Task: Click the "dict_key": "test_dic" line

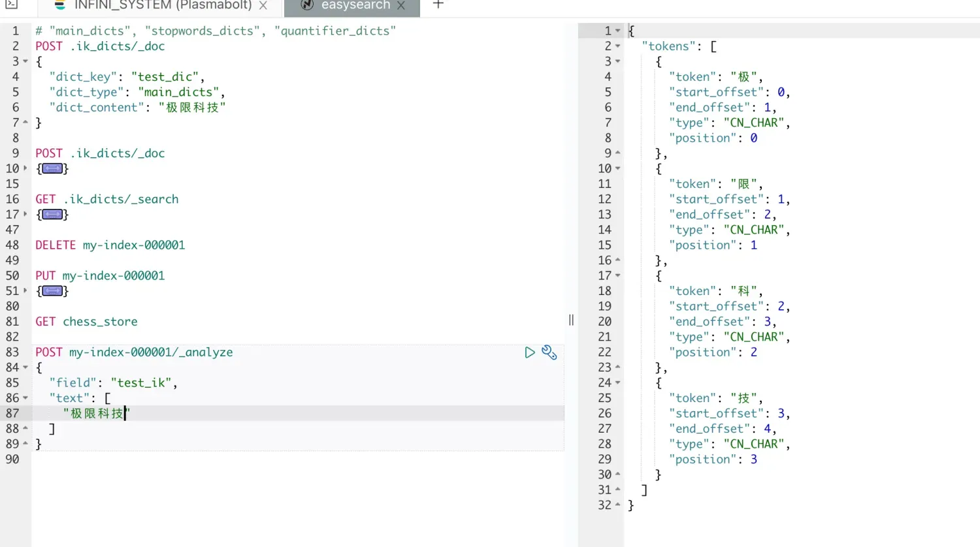Action: pyautogui.click(x=127, y=77)
